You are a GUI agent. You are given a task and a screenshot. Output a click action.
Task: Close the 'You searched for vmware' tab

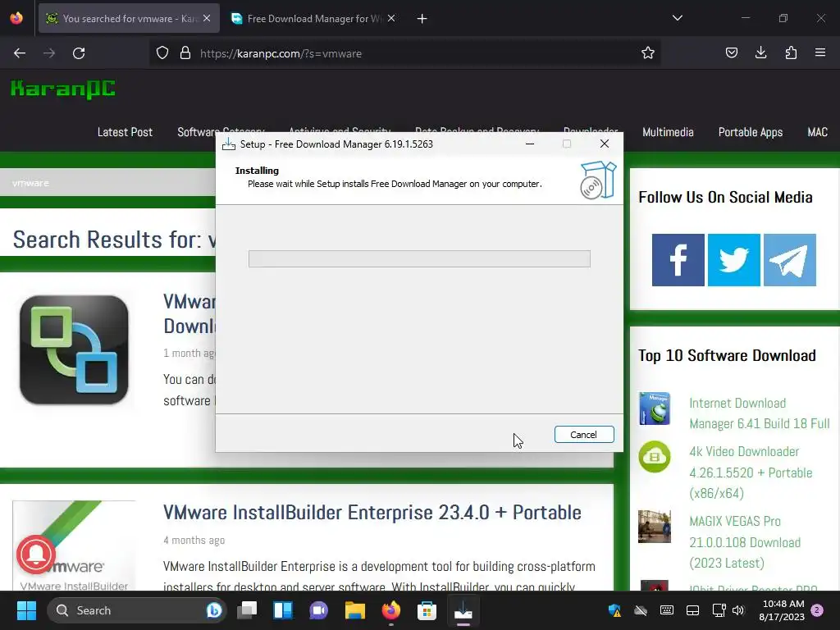pyautogui.click(x=207, y=18)
